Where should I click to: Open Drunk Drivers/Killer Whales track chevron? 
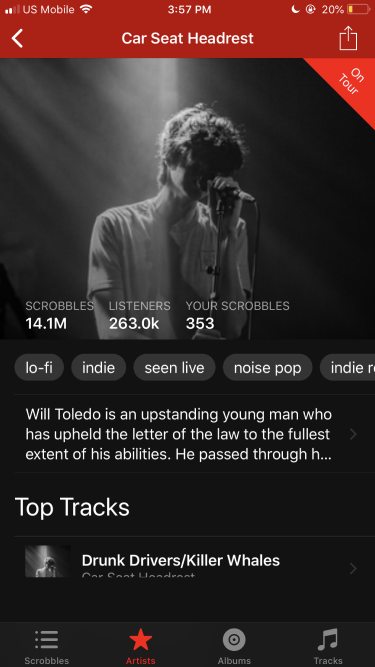352,568
